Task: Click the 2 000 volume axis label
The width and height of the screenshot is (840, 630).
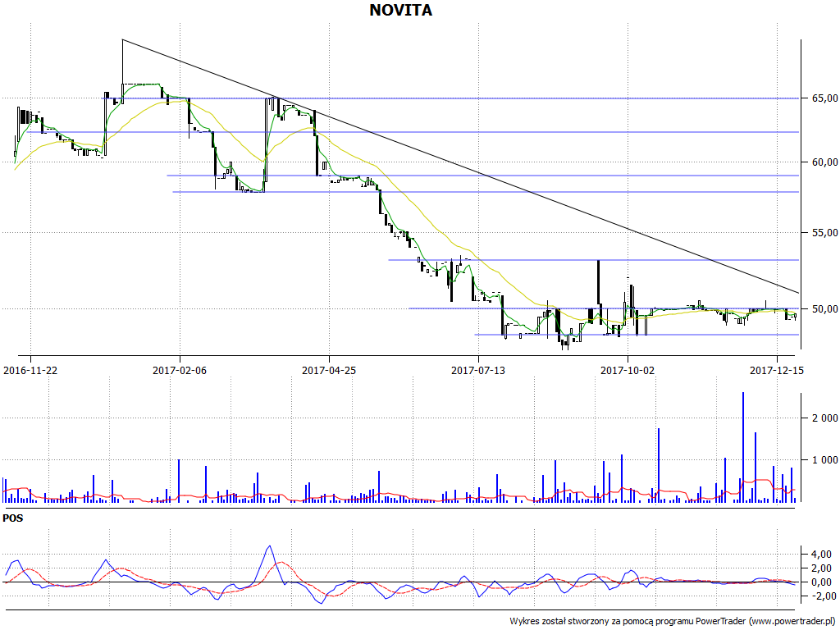Action: click(825, 418)
